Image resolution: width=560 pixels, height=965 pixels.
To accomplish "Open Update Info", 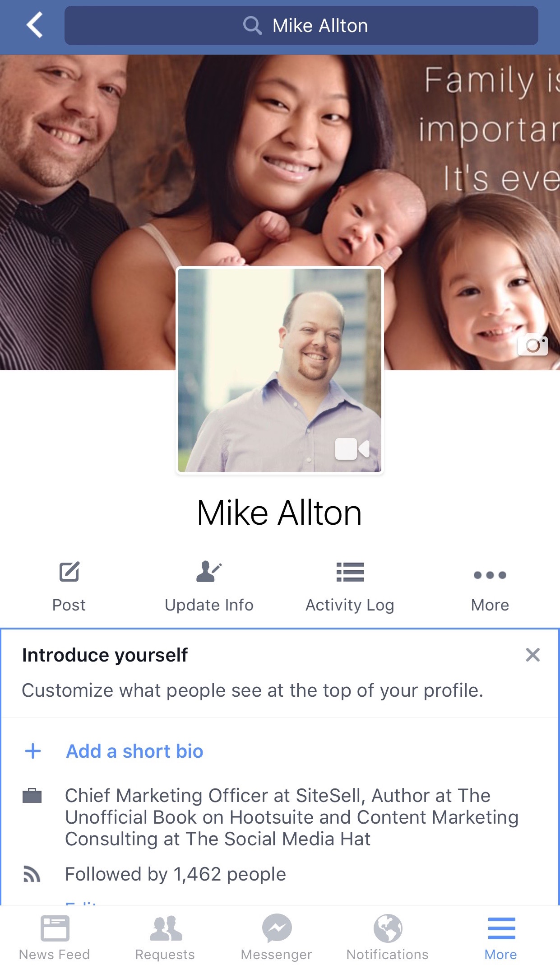I will click(209, 587).
